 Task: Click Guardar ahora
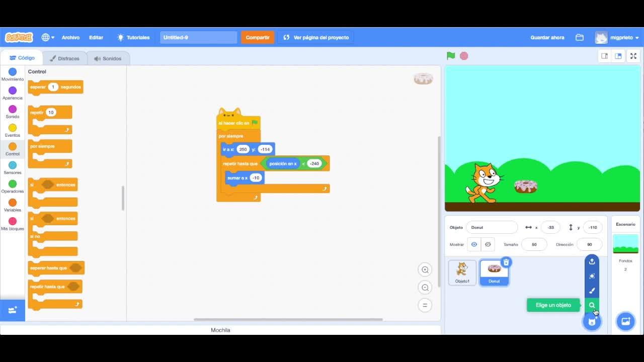pyautogui.click(x=547, y=37)
